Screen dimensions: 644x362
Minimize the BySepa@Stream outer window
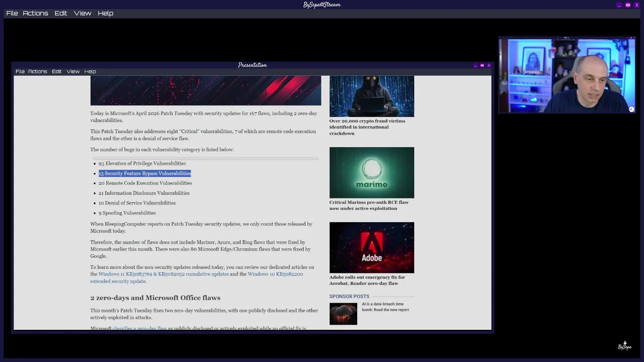[619, 5]
